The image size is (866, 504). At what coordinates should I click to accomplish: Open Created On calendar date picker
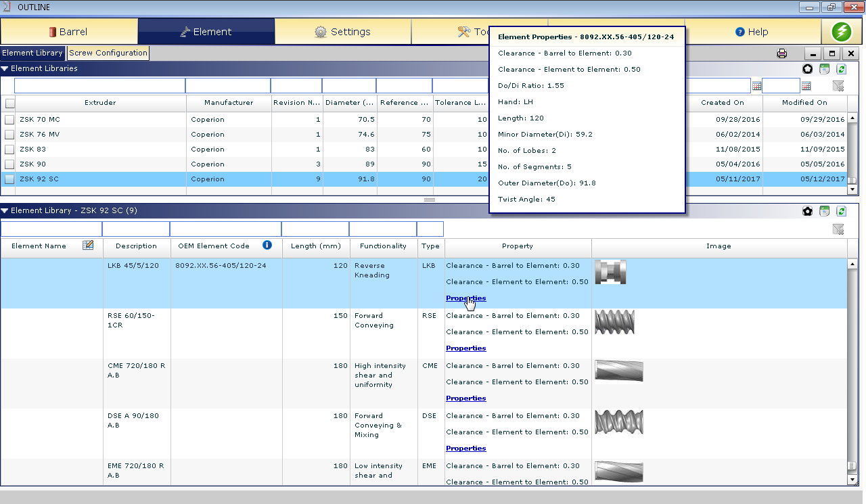[756, 86]
